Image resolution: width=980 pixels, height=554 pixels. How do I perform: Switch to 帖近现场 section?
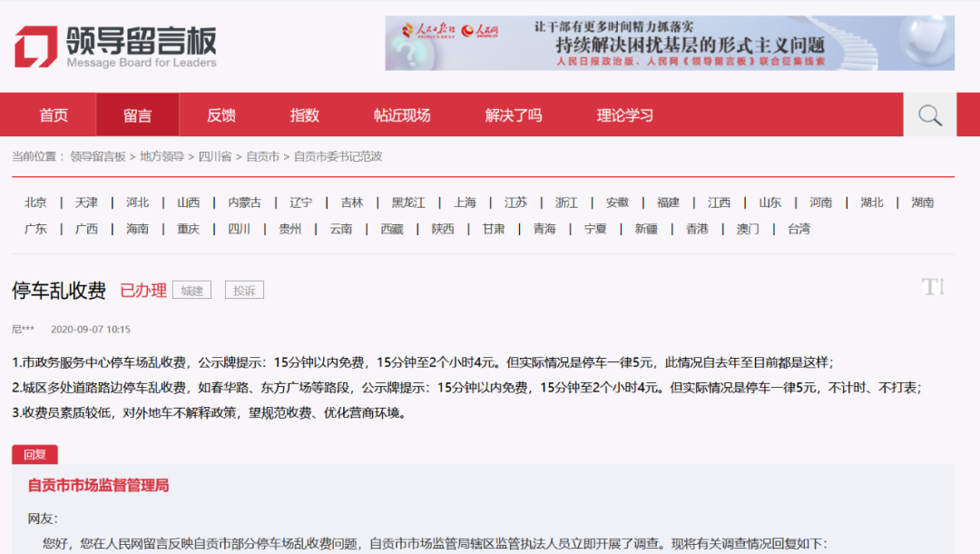pos(402,115)
